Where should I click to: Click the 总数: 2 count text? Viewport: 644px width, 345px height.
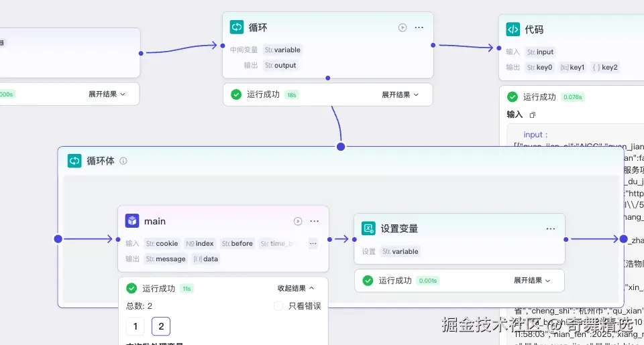139,306
